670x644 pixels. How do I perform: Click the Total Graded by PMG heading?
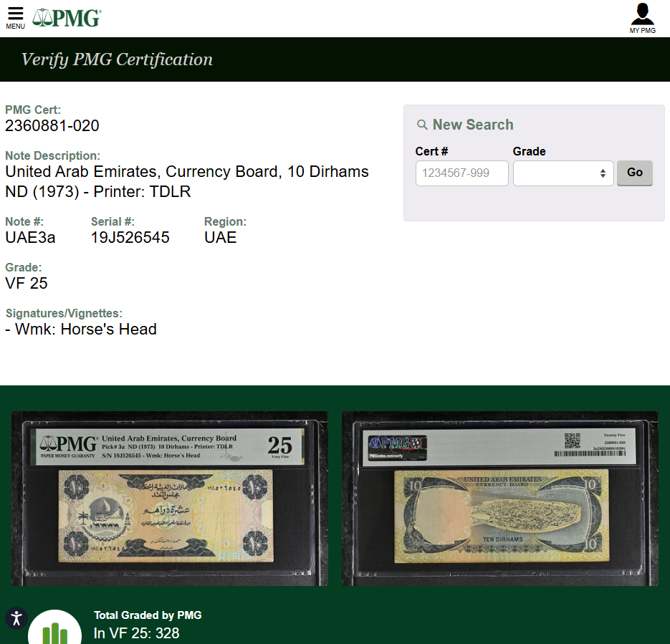tap(148, 615)
